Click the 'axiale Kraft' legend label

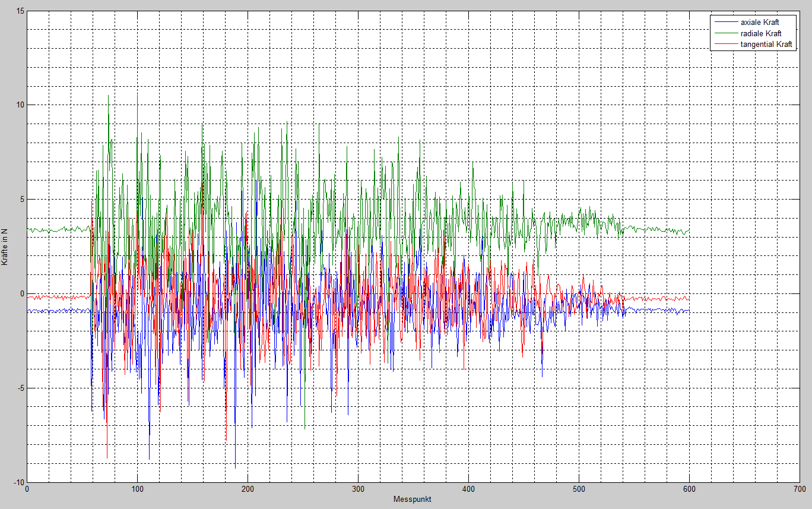tap(760, 22)
